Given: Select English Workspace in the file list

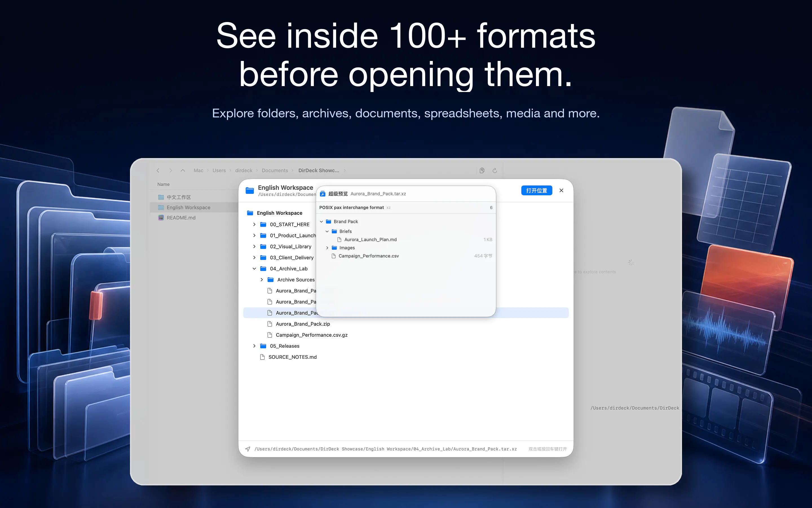Looking at the screenshot, I should point(194,207).
